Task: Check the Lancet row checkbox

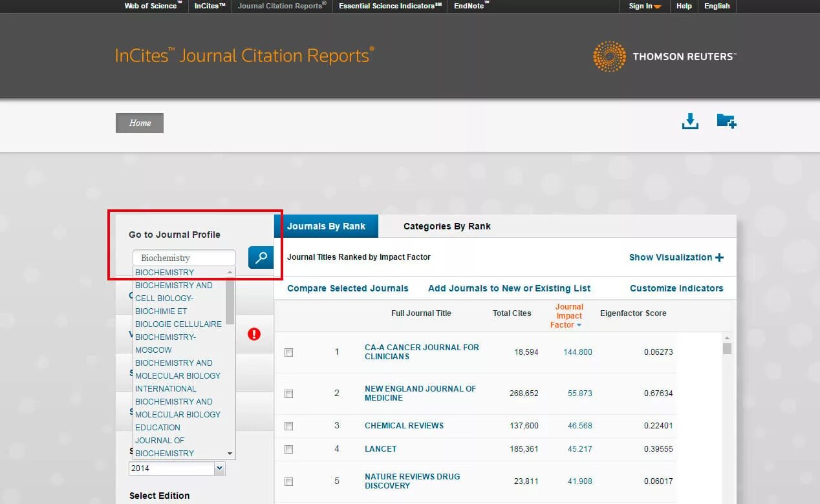Action: point(288,449)
